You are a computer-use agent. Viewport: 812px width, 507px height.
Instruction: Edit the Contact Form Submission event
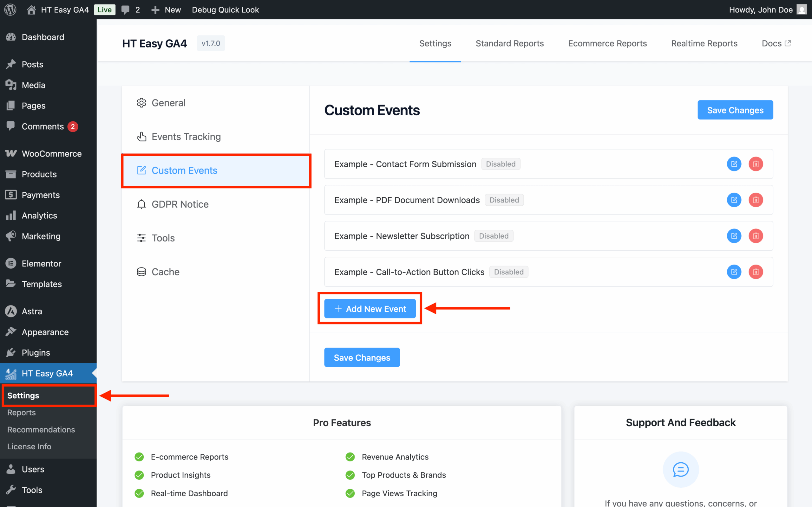[734, 164]
